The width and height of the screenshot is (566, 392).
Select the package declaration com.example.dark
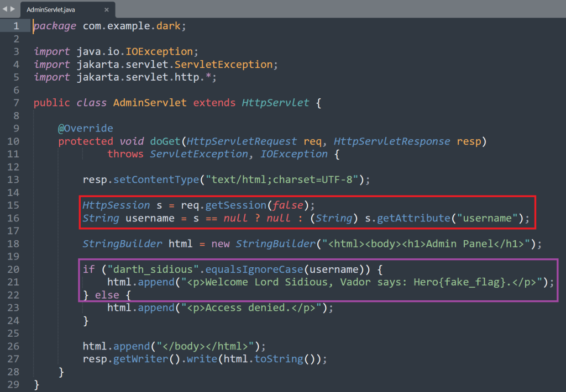pos(133,25)
